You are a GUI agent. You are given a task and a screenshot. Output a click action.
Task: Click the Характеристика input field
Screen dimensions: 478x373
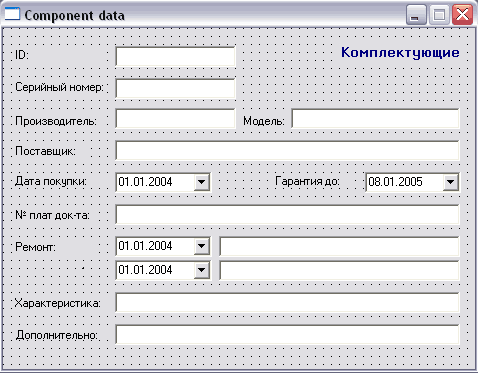click(x=288, y=302)
